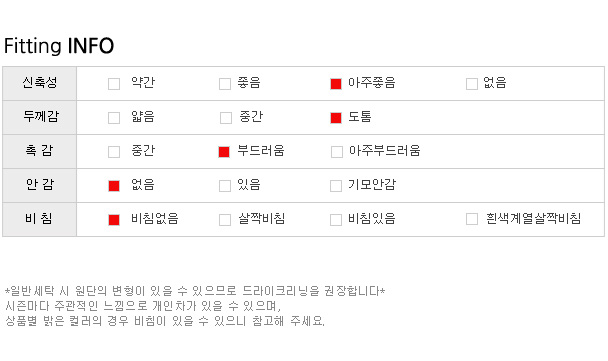Uncheck the red 없음 box in 안감 row
Screen dimensions: 608x361
(114, 186)
